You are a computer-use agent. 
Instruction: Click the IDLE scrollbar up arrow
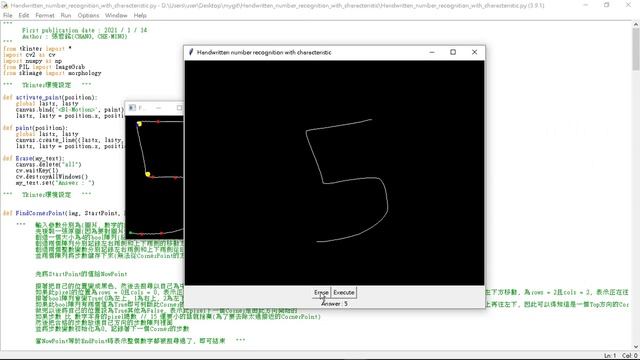click(636, 24)
